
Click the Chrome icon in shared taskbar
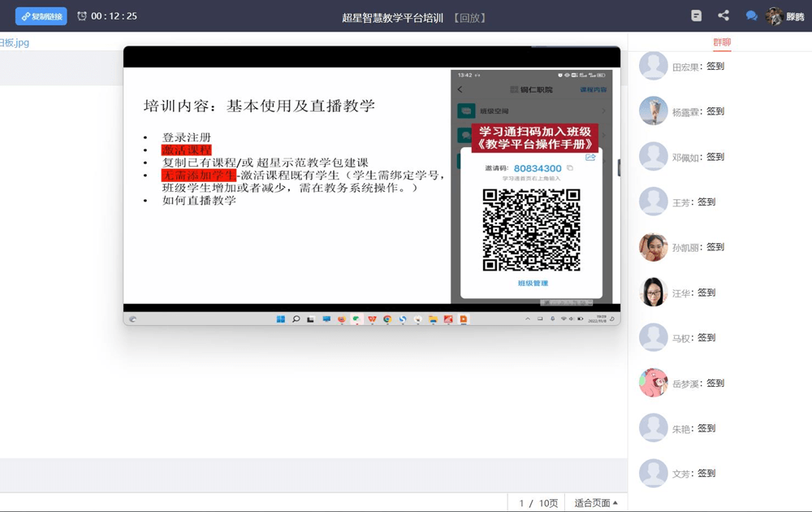tap(387, 319)
